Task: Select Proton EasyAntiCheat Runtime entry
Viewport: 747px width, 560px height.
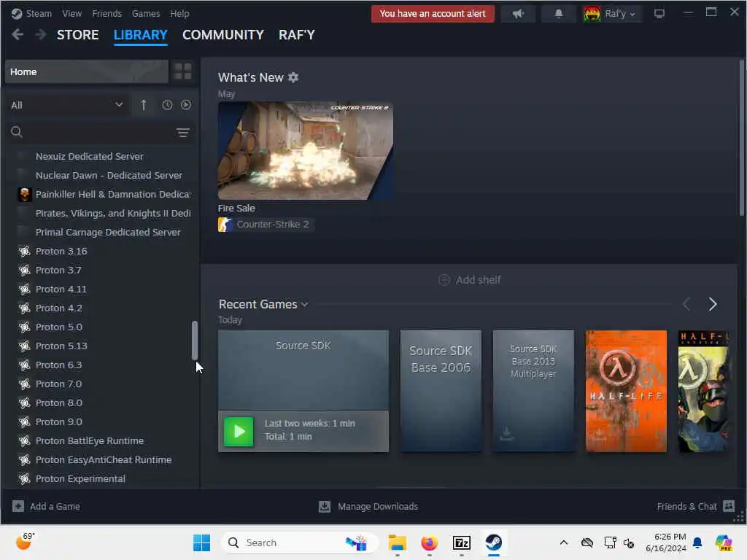Action: (x=102, y=459)
